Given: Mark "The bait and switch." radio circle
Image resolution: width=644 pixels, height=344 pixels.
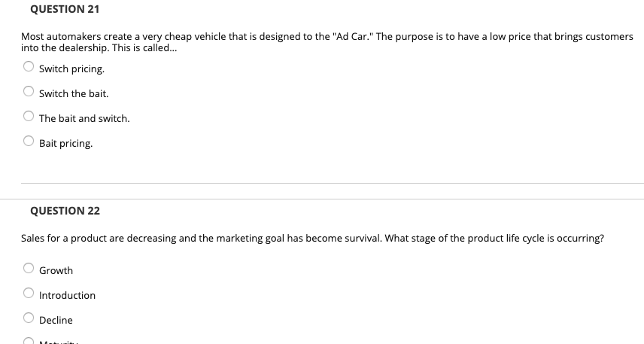Looking at the screenshot, I should (29, 116).
